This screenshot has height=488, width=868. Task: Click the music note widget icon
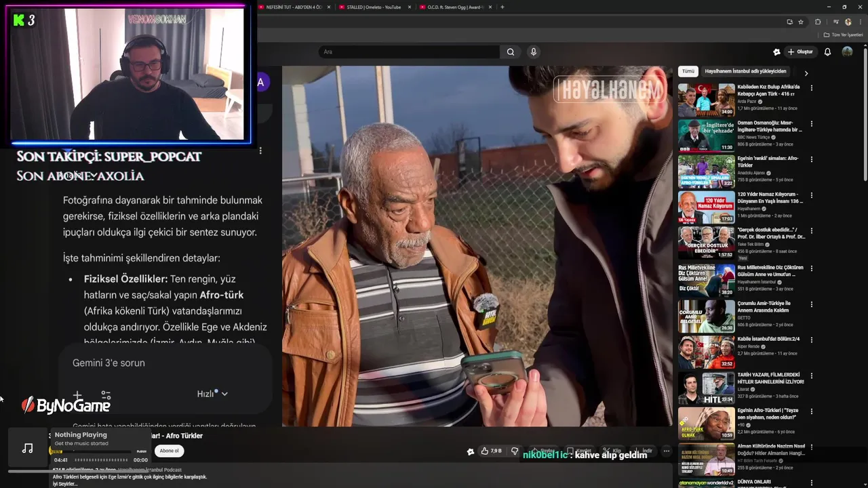[x=27, y=448]
